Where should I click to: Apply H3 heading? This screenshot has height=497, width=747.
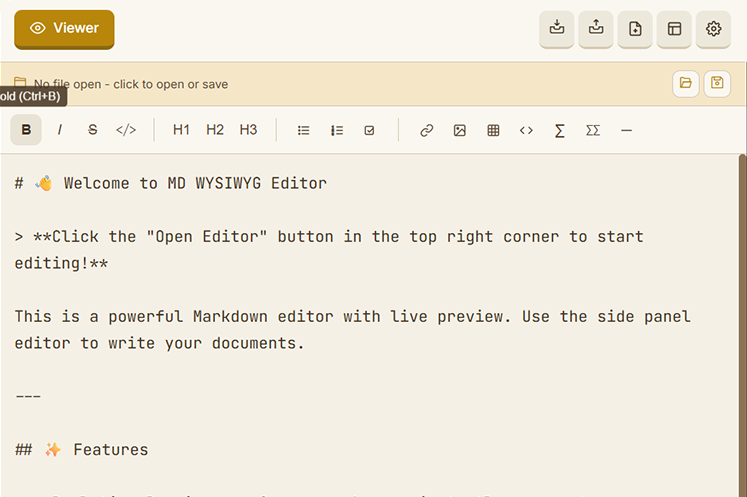click(248, 130)
